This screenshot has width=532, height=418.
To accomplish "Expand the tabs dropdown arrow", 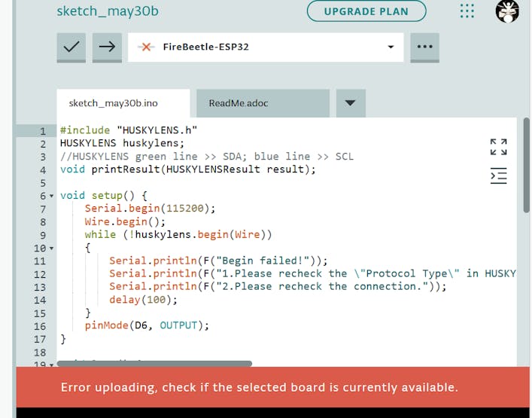I will (x=350, y=103).
